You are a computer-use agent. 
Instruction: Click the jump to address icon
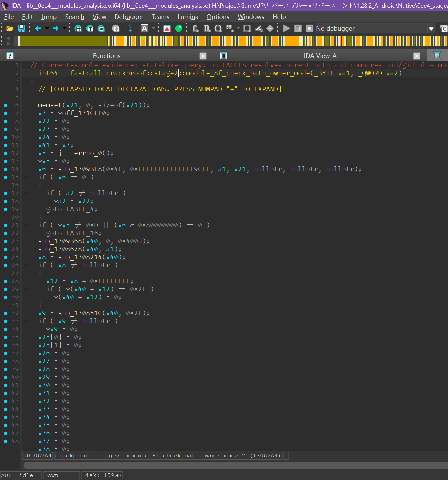pyautogui.click(x=116, y=29)
